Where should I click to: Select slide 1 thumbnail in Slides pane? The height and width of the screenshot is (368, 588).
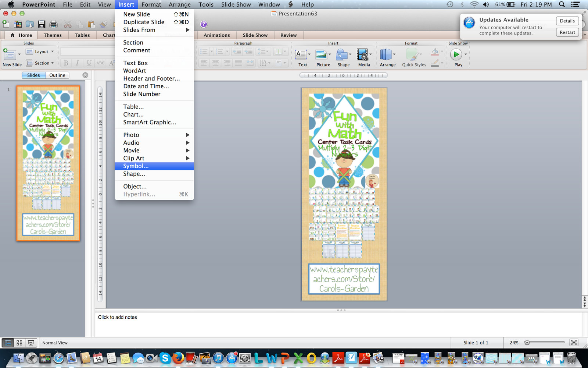48,163
